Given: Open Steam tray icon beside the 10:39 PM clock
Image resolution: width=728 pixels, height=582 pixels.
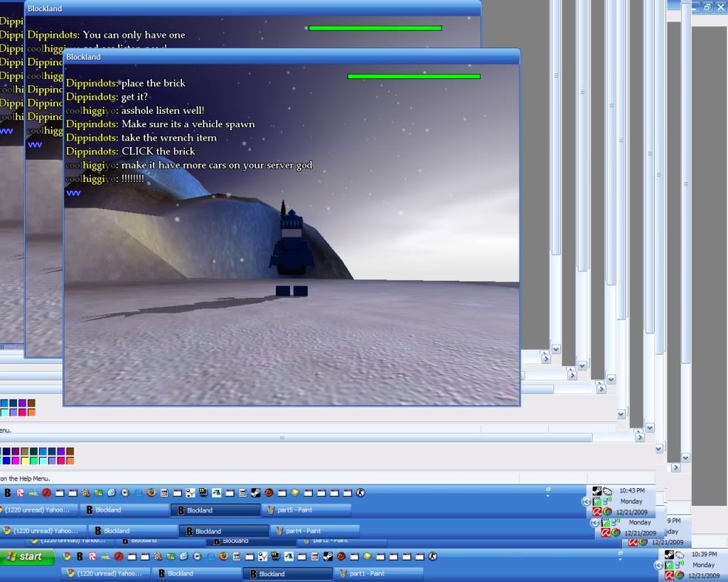Looking at the screenshot, I should [669, 554].
